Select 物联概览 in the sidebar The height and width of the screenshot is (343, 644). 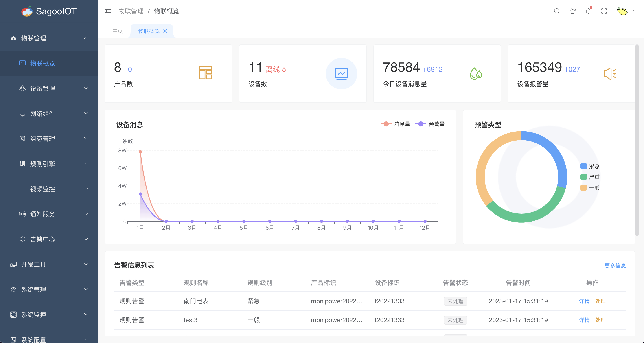(x=42, y=63)
